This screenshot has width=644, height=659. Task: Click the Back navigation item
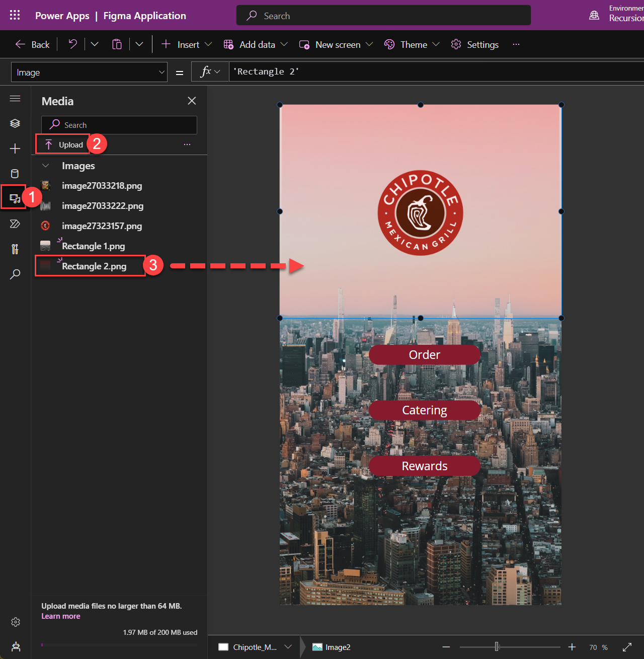[32, 44]
